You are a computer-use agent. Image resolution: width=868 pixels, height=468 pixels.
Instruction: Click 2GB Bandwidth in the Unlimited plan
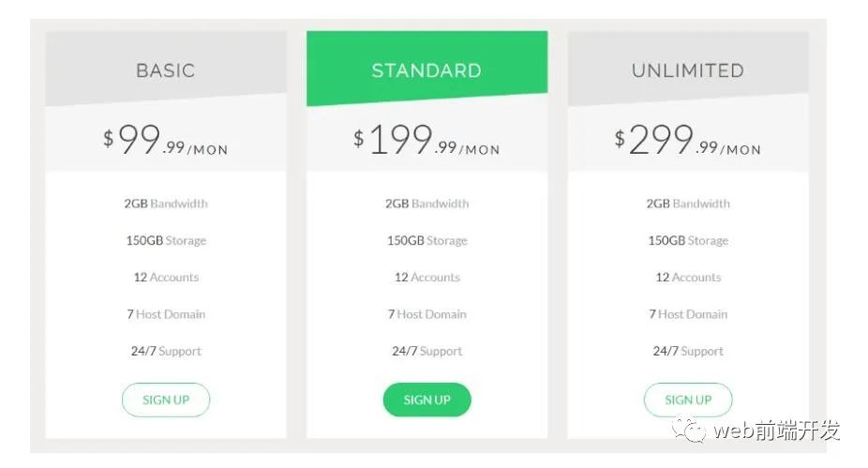click(x=688, y=204)
